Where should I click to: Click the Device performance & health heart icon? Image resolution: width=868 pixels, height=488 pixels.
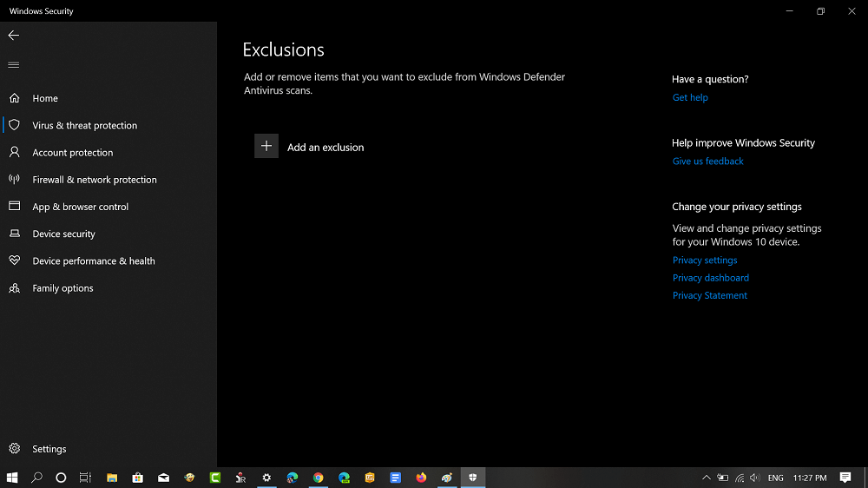(15, 260)
